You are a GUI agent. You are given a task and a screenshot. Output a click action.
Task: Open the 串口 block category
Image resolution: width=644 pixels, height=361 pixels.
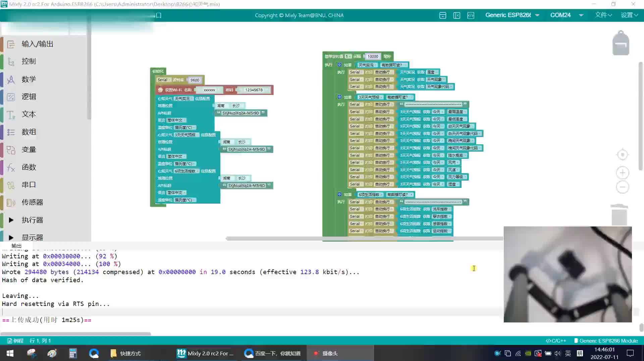click(29, 185)
